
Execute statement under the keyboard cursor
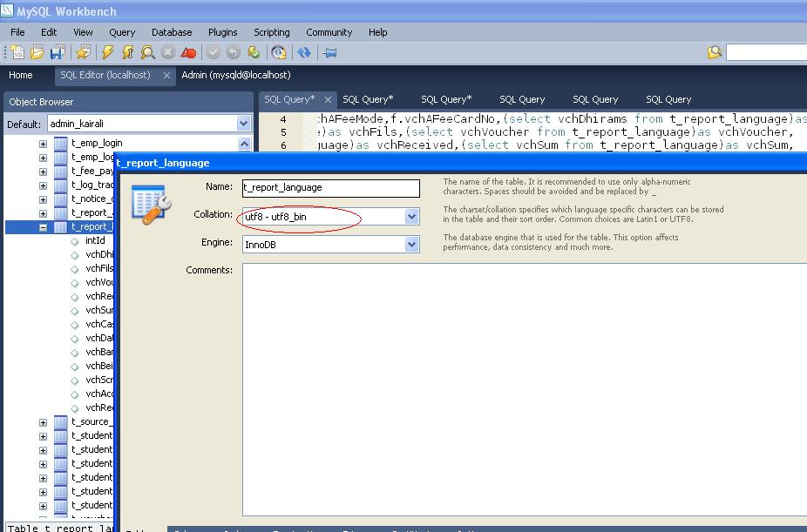click(x=127, y=52)
